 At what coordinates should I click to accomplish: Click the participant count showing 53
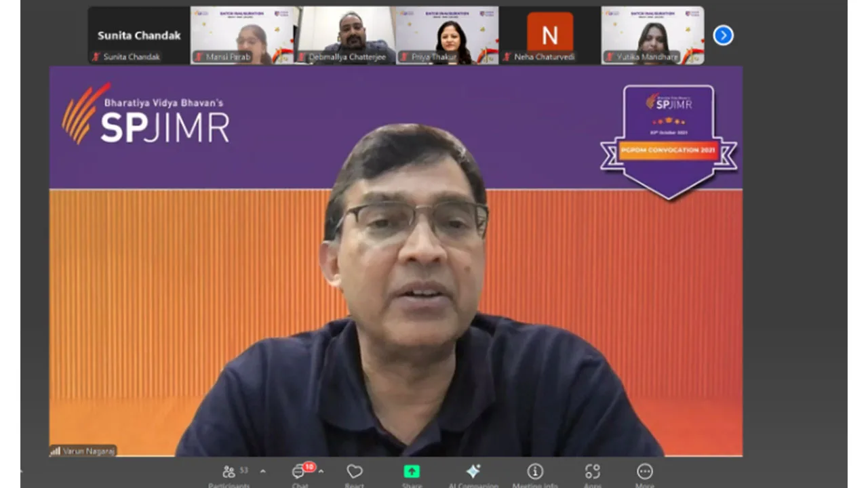tap(243, 470)
